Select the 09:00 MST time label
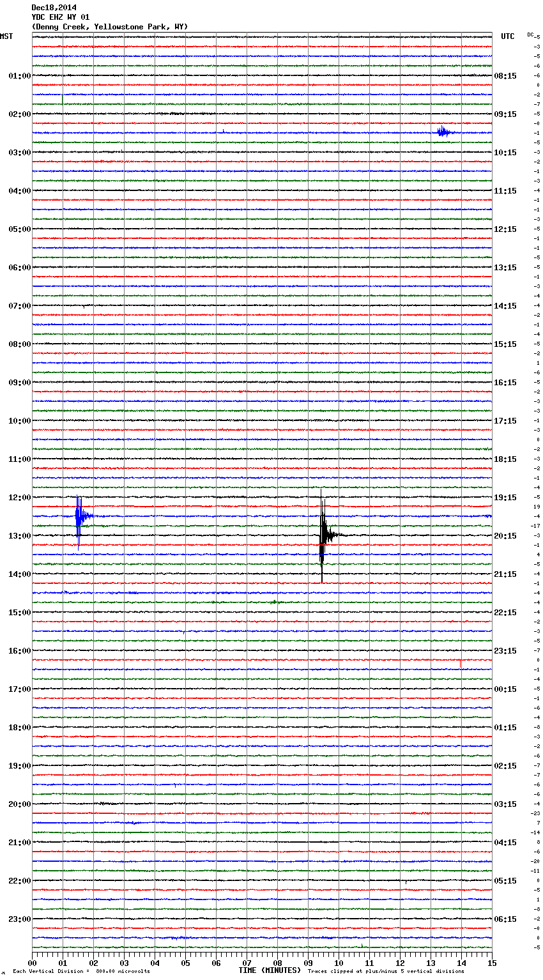The height and width of the screenshot is (980, 543). 19,382
